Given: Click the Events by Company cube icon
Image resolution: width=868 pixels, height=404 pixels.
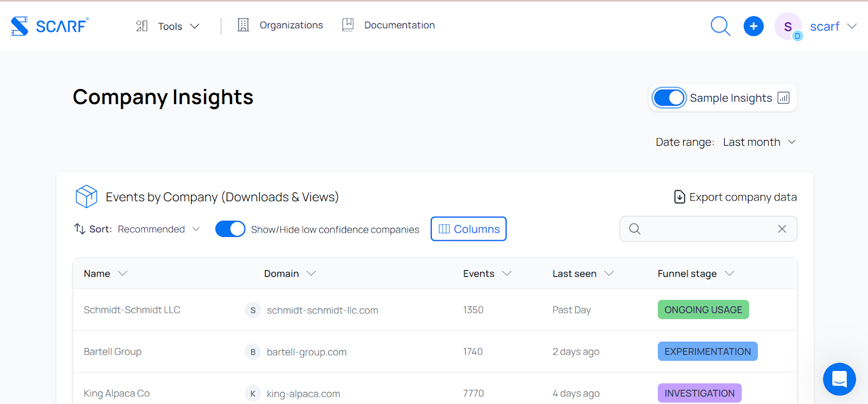Looking at the screenshot, I should 86,196.
